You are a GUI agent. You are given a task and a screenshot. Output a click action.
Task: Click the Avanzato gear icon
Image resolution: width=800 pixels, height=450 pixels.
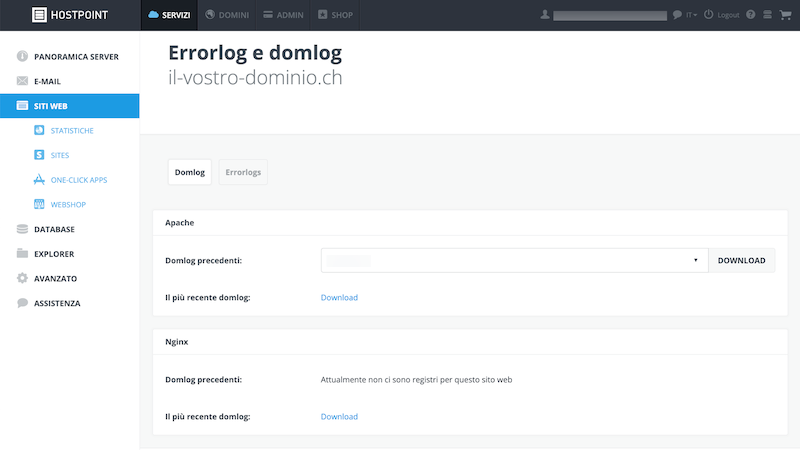point(22,278)
